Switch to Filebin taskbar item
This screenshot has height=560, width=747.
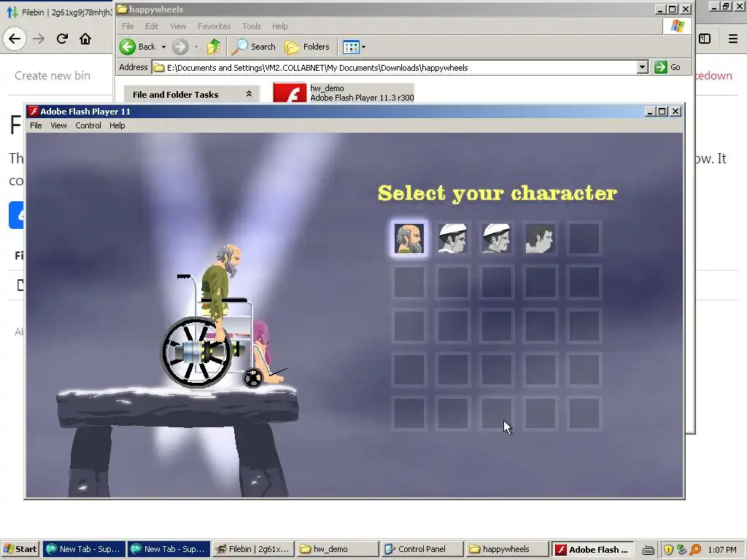[253, 549]
